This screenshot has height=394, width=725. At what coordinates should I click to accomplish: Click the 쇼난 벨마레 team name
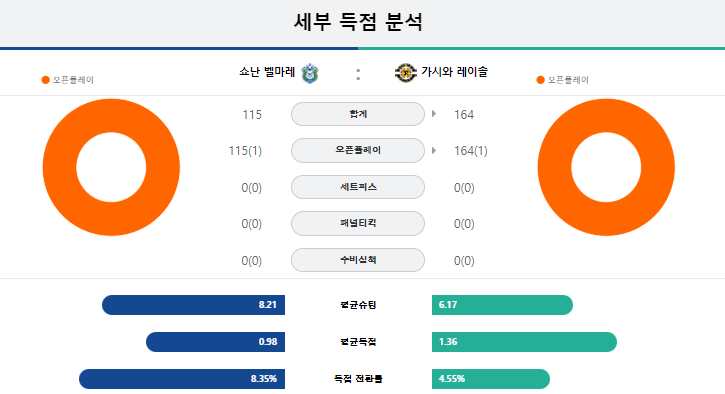point(267,72)
